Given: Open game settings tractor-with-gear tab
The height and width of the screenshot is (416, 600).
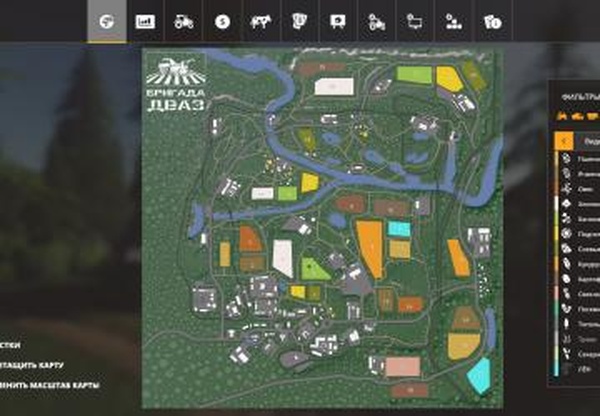Looking at the screenshot, I should (377, 21).
